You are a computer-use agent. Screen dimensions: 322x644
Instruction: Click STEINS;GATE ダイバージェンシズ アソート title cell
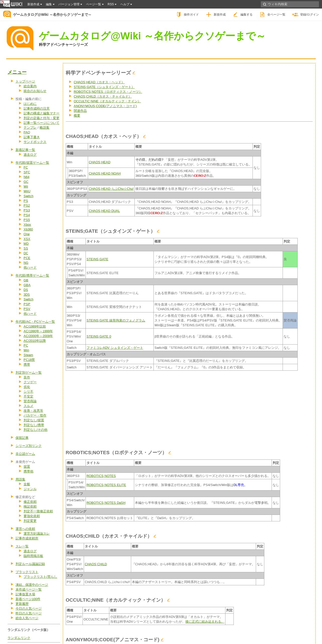(x=120, y=367)
